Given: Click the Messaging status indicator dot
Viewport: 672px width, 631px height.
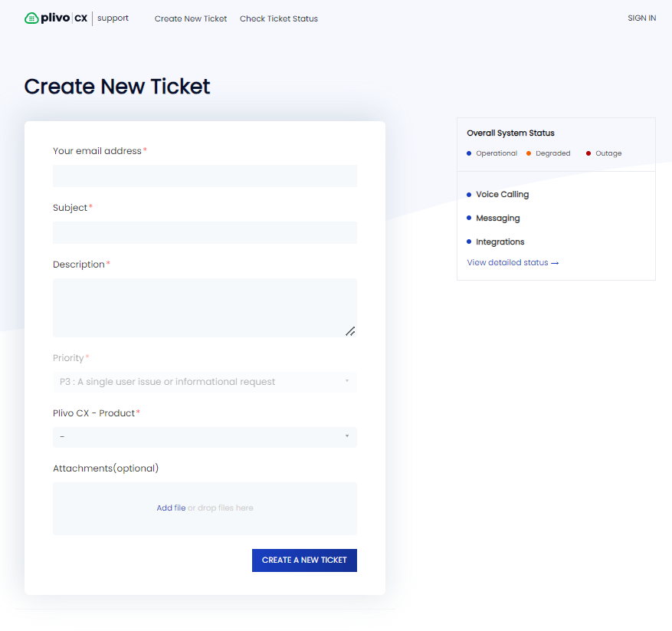Looking at the screenshot, I should pos(469,219).
